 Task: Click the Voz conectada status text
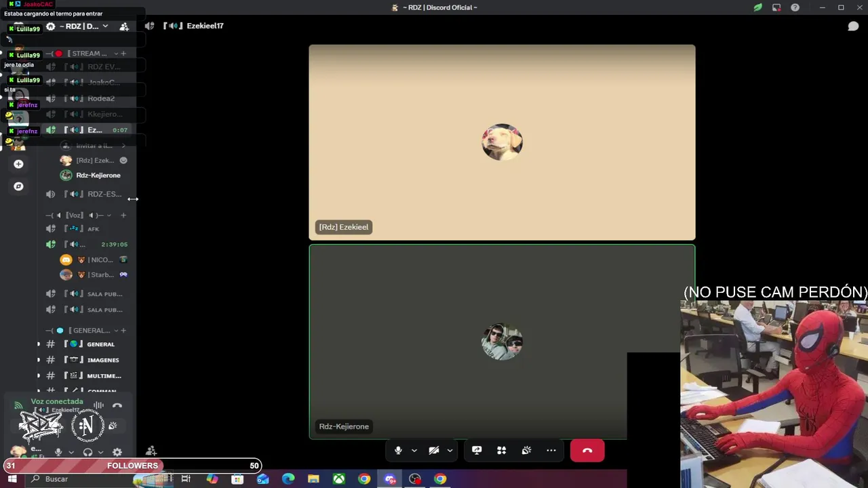57,402
